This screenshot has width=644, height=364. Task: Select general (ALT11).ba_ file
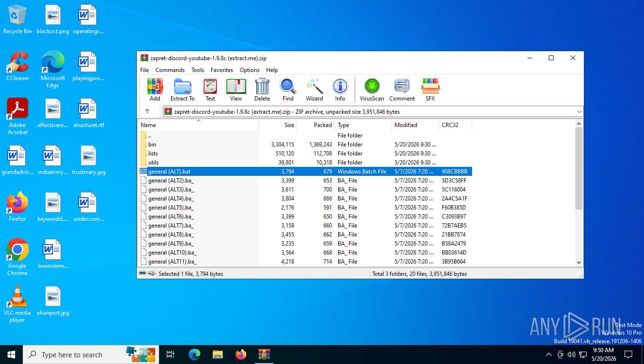(305, 262)
